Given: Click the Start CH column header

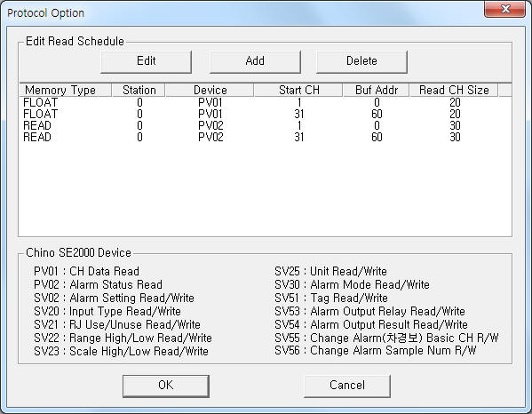Looking at the screenshot, I should coord(298,91).
